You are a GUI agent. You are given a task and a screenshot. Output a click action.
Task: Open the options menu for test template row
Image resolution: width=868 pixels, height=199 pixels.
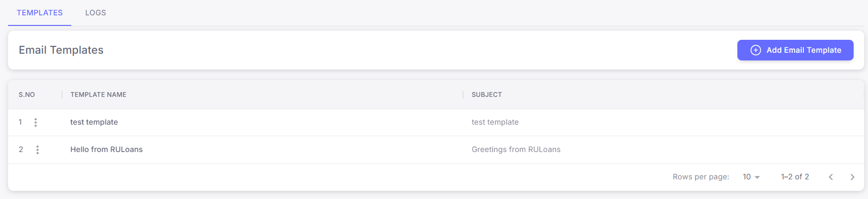(35, 122)
